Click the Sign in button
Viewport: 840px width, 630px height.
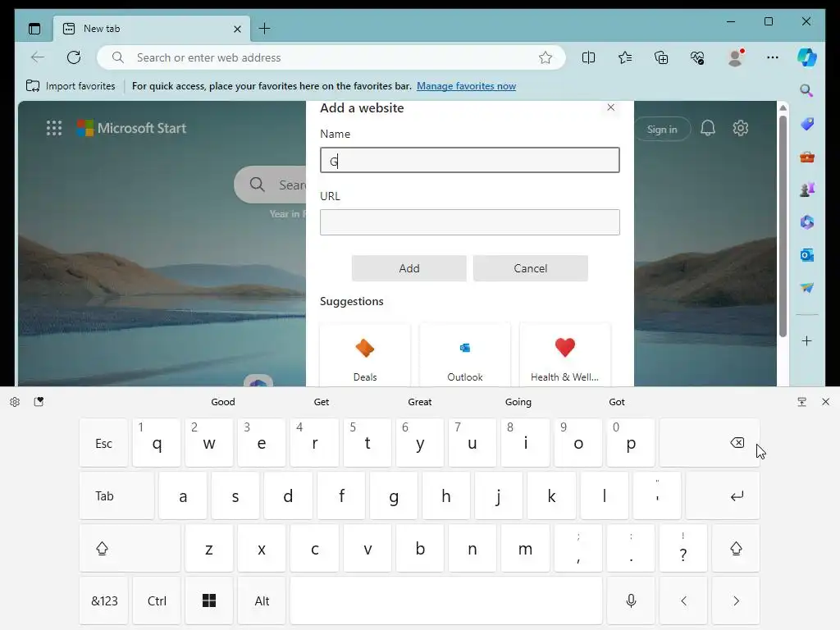pyautogui.click(x=662, y=129)
